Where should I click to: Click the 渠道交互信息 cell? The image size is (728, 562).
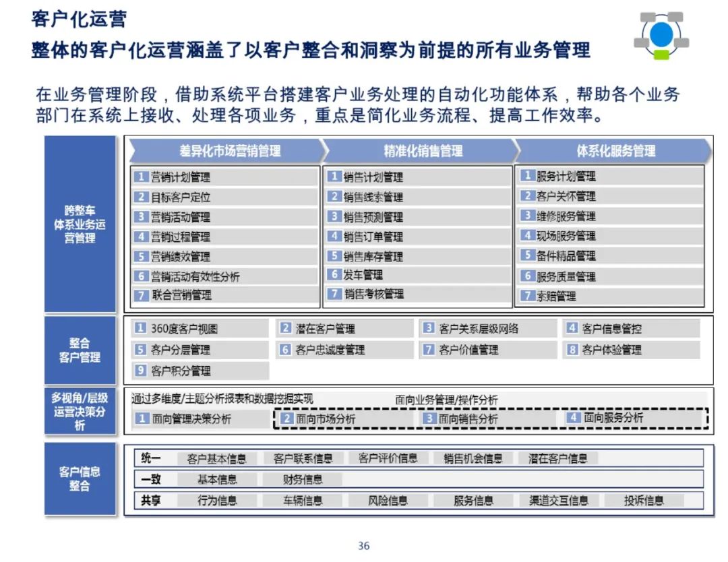pyautogui.click(x=559, y=500)
